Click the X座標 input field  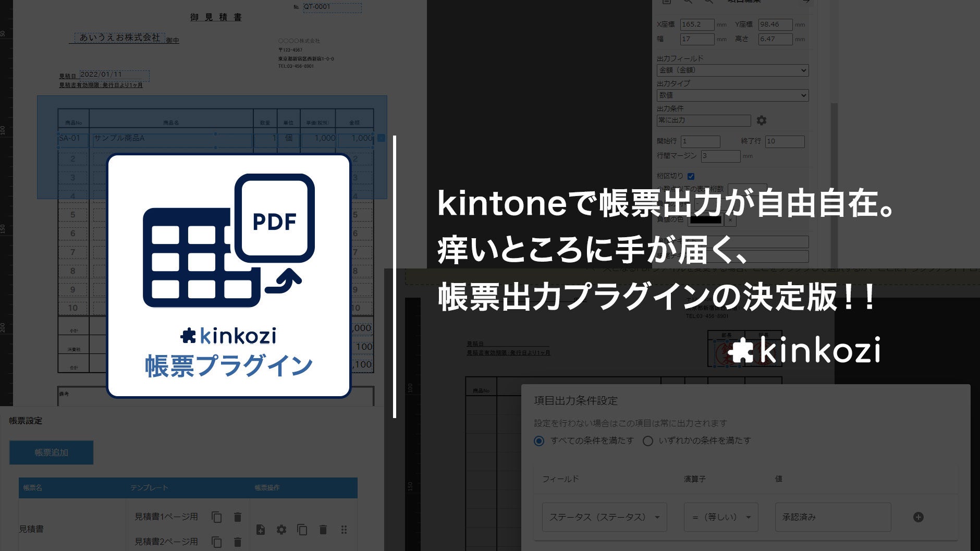tap(697, 25)
